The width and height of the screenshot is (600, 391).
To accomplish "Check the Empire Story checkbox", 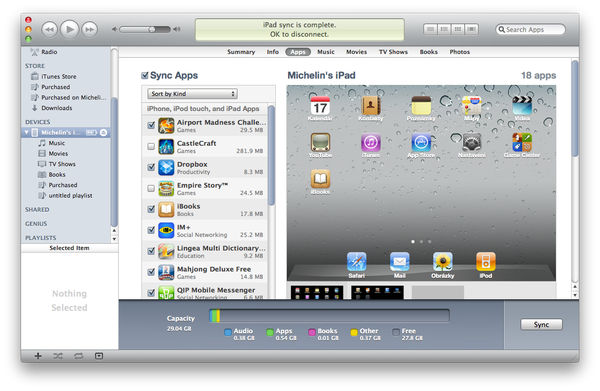I will point(151,188).
